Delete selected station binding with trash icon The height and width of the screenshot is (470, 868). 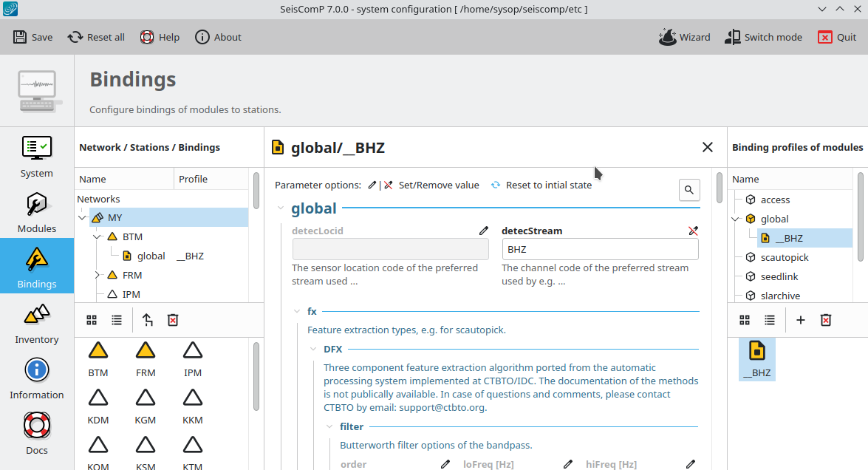[173, 320]
